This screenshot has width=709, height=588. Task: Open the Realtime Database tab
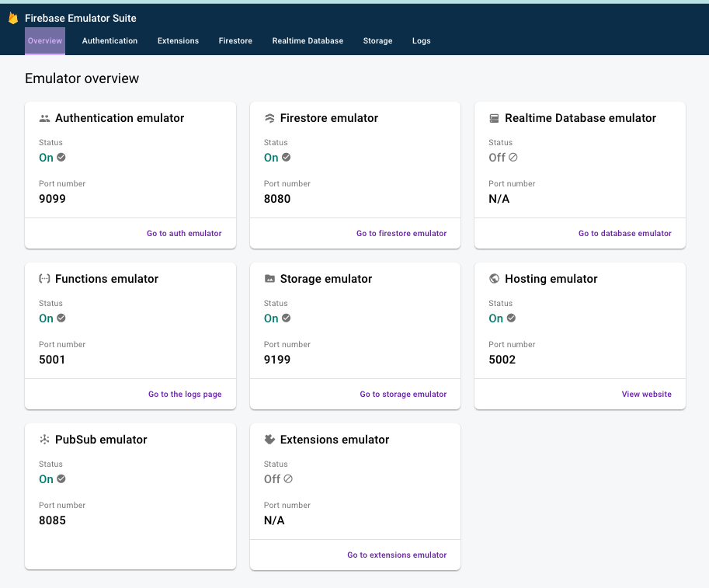[308, 40]
